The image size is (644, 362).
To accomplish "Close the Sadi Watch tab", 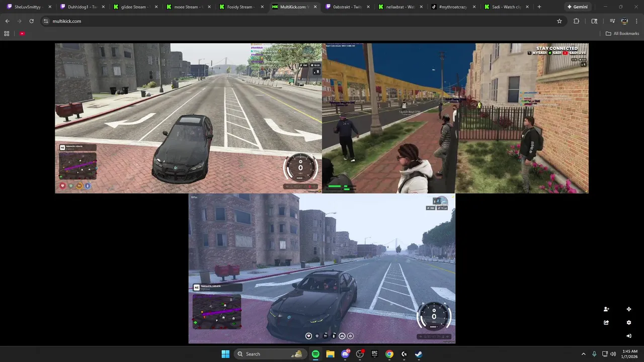I will point(528,7).
